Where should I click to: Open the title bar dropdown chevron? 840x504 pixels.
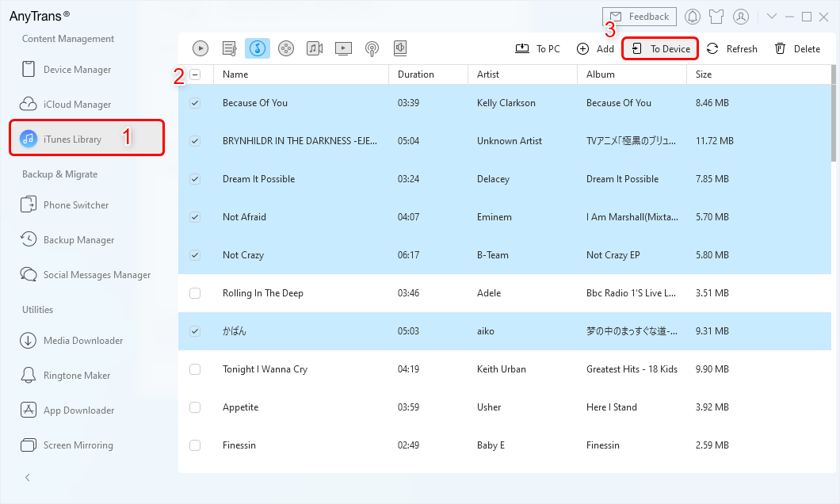point(772,17)
